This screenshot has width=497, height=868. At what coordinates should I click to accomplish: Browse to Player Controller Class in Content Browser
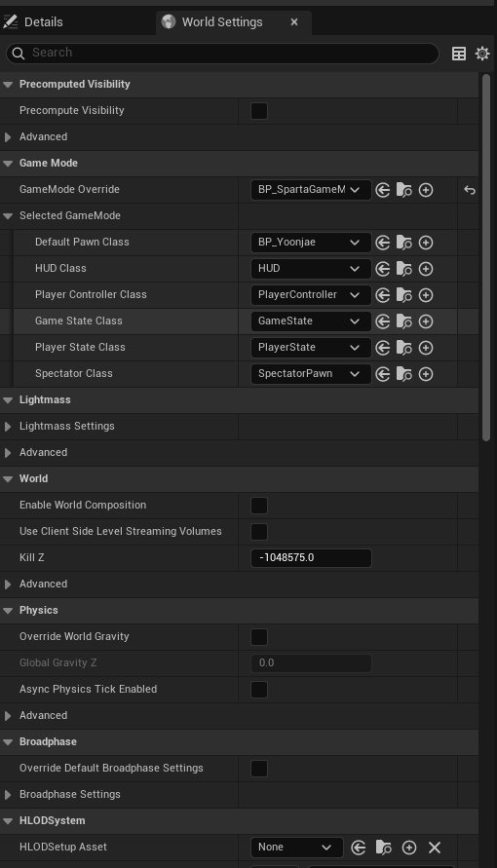point(404,295)
